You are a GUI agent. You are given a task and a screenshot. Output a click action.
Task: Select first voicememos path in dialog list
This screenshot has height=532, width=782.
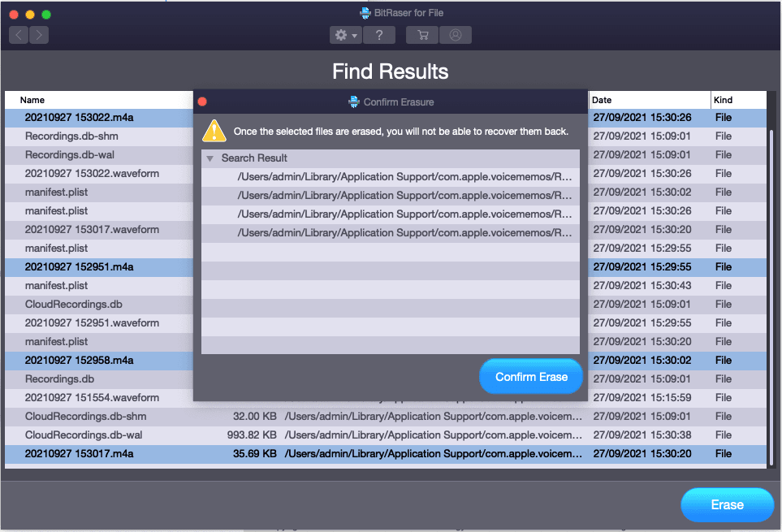click(391, 177)
